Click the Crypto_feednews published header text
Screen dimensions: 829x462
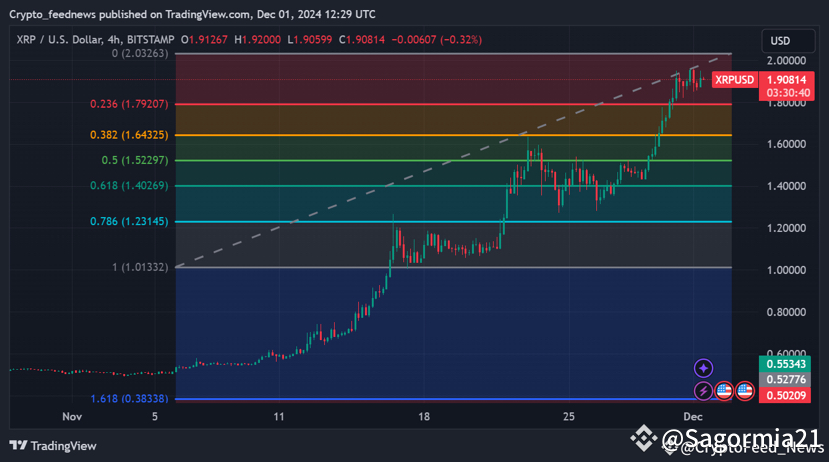tap(192, 14)
